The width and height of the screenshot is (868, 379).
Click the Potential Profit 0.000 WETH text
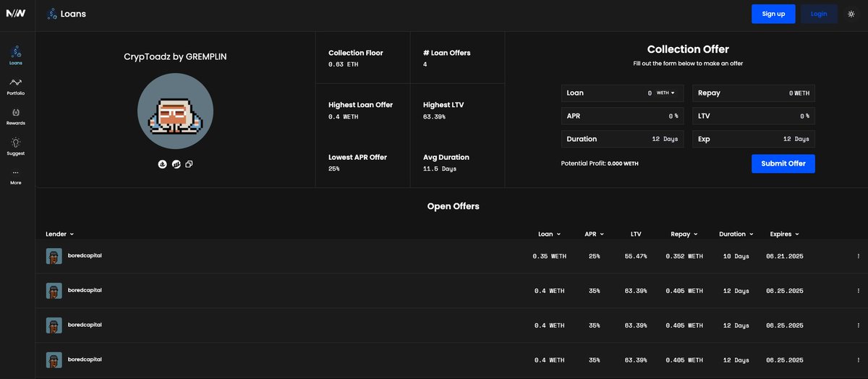(600, 163)
